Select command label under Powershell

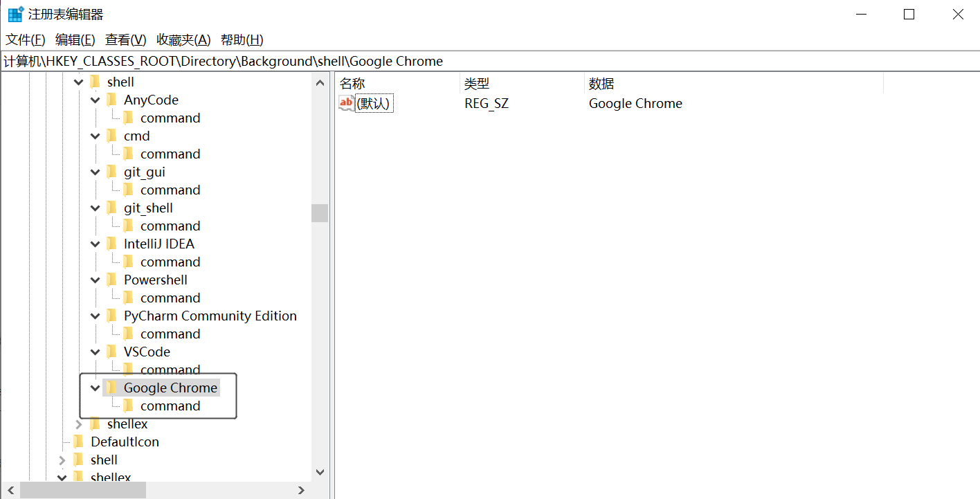coord(170,298)
